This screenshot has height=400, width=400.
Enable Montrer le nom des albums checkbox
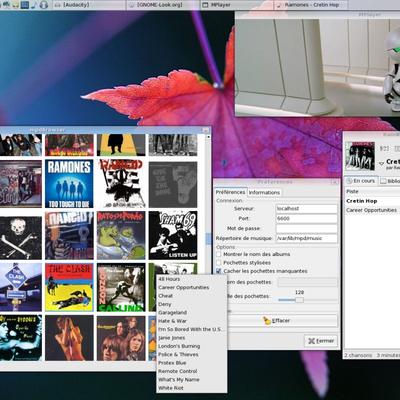click(x=219, y=254)
